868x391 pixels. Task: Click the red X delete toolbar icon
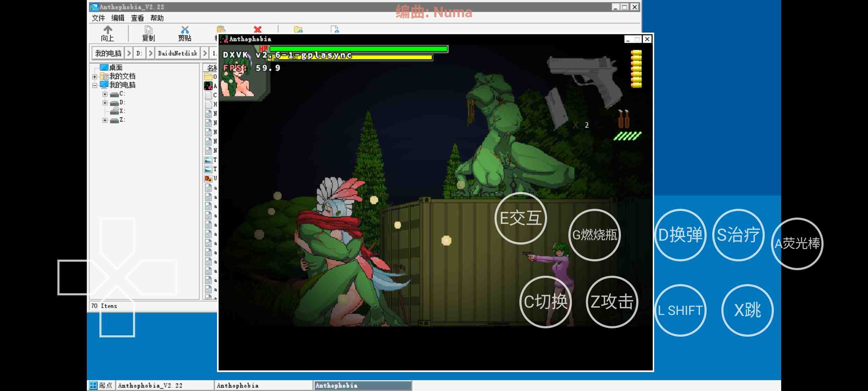[x=258, y=29]
